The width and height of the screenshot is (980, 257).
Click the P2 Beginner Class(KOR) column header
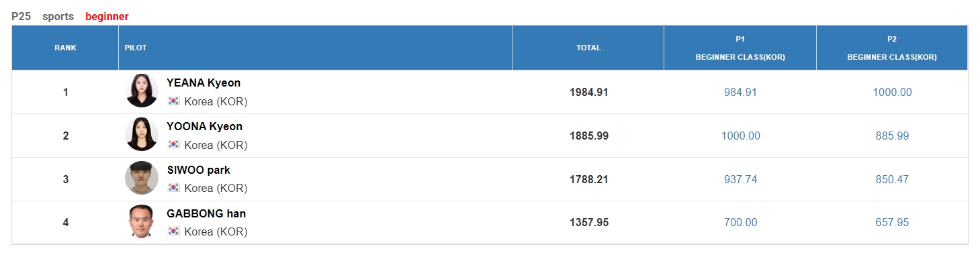(x=892, y=48)
